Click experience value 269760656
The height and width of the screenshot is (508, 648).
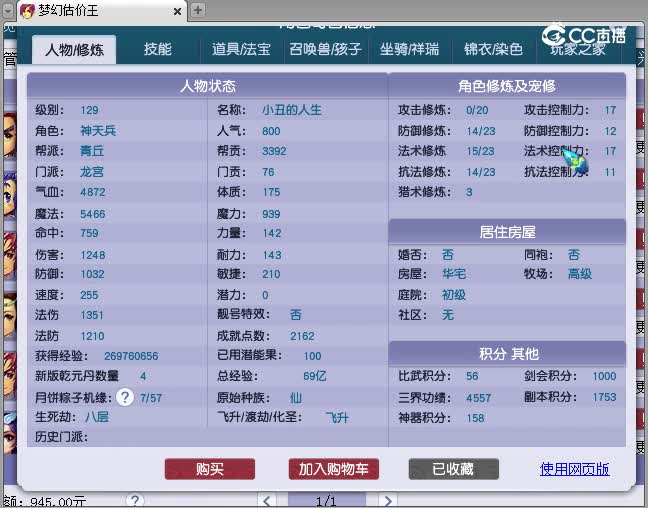pos(131,356)
